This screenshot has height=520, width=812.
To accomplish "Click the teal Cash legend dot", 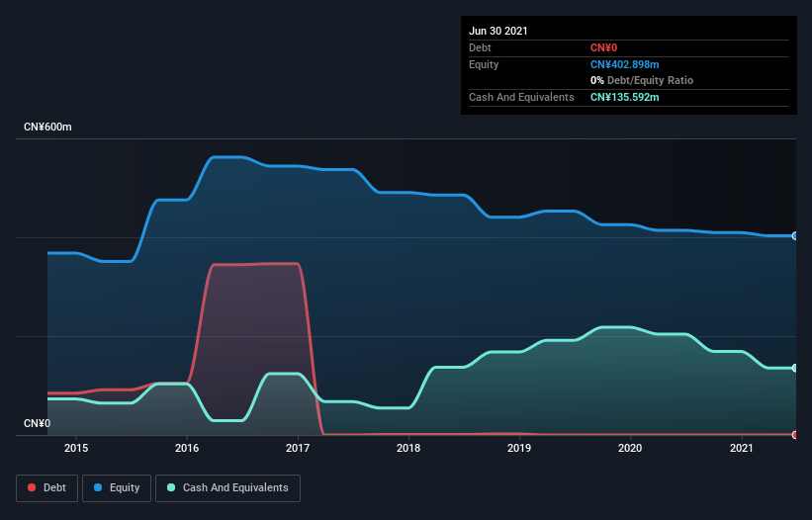I will click(171, 487).
